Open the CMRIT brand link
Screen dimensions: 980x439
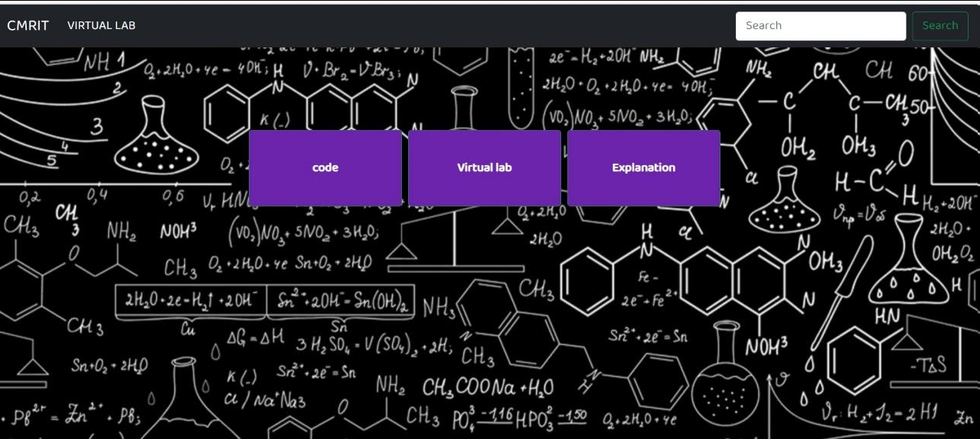(x=28, y=25)
